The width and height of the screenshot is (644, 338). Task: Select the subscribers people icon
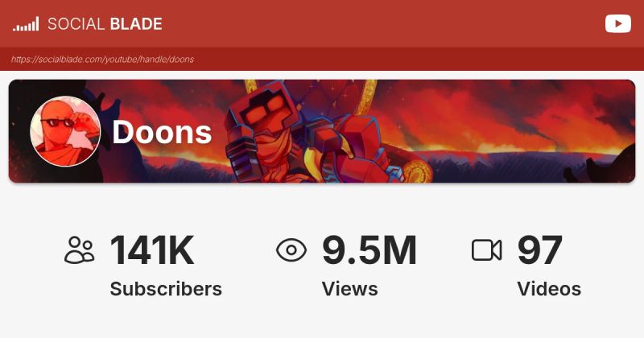point(79,249)
